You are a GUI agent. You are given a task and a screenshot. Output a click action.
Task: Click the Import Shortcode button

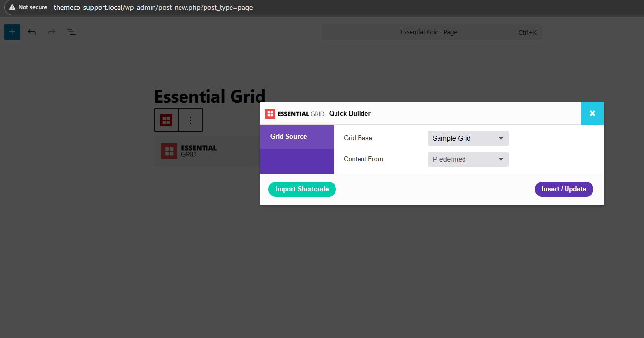pyautogui.click(x=302, y=189)
